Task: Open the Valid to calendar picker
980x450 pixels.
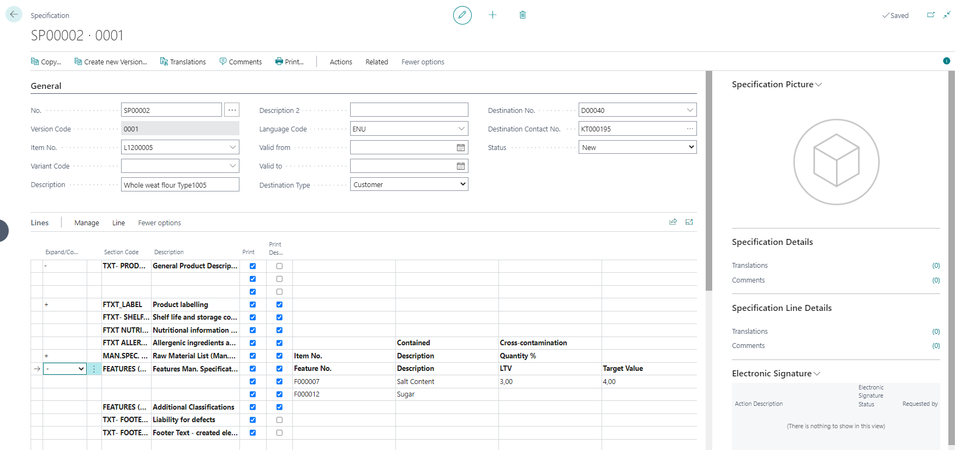Action: coord(461,166)
